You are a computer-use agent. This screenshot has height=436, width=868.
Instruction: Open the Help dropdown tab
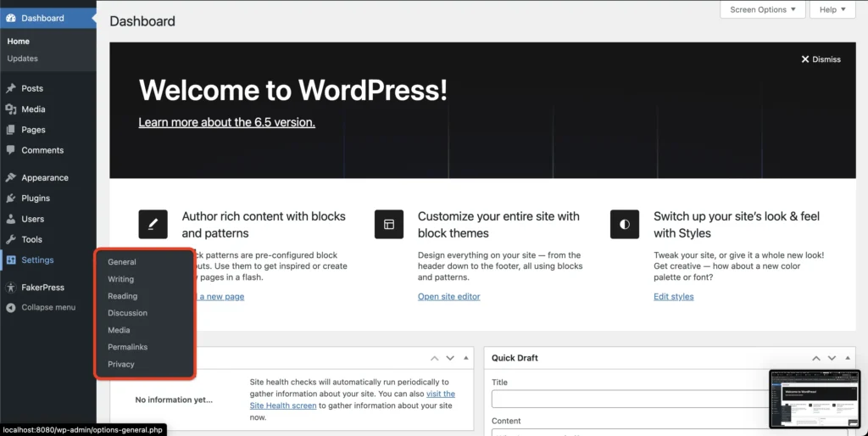click(833, 10)
